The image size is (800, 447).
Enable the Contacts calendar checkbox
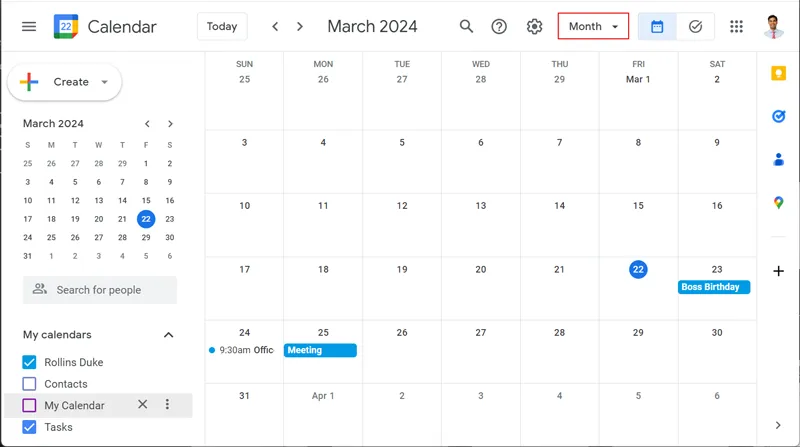click(29, 384)
